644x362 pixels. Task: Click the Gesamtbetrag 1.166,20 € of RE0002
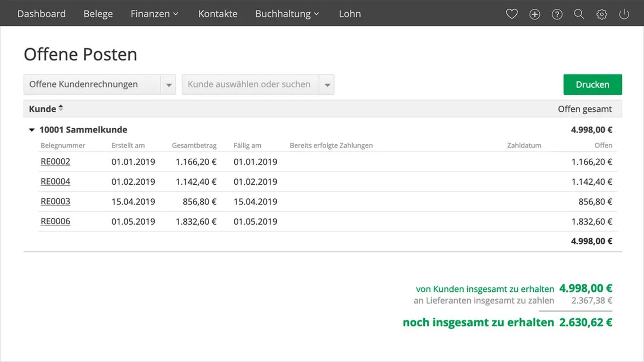[x=196, y=162]
